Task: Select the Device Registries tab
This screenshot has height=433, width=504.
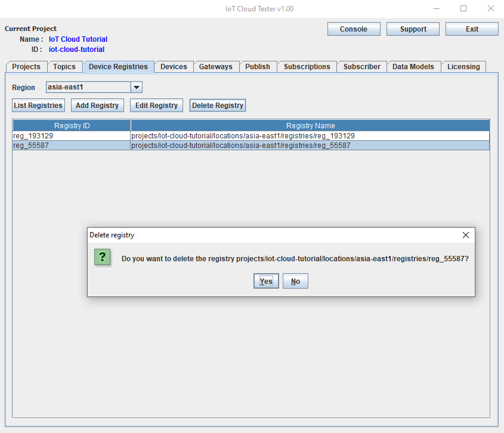Action: click(x=118, y=67)
